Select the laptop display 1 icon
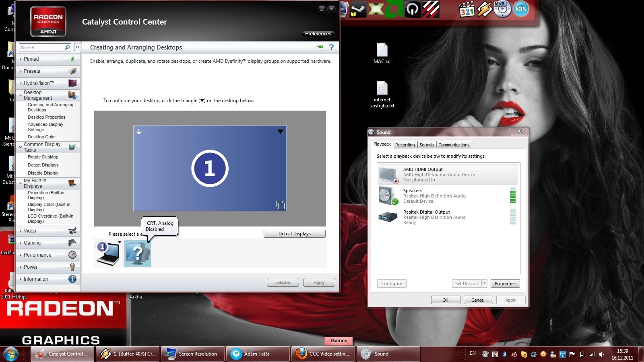The image size is (644, 362). click(109, 253)
